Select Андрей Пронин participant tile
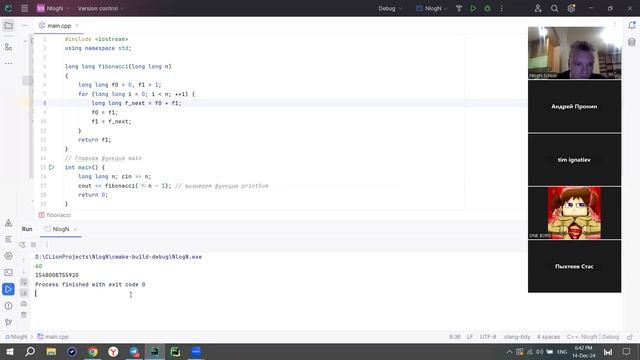This screenshot has width=640, height=360. point(574,107)
